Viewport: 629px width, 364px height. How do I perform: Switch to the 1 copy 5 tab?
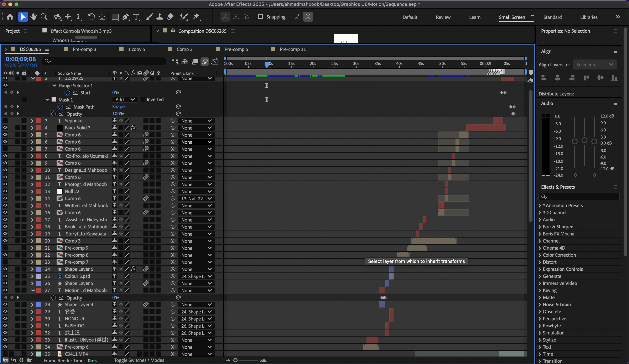tap(136, 49)
